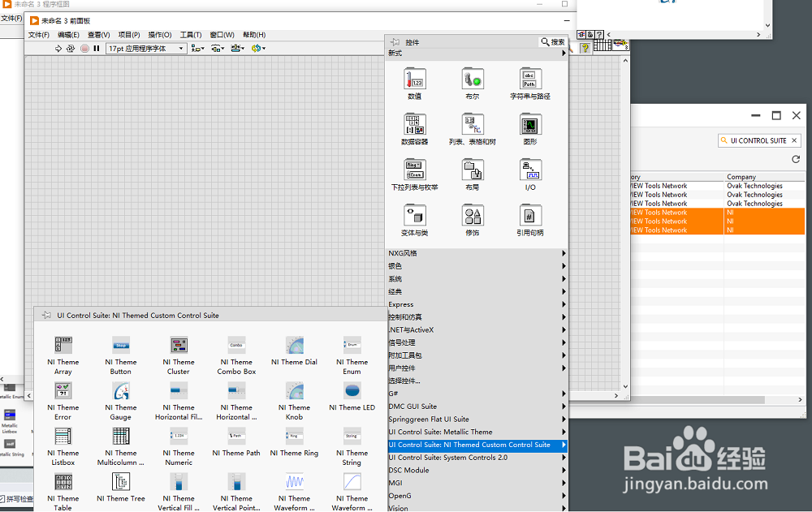The height and width of the screenshot is (512, 812).
Task: Open the 查看(V) menu
Action: click(x=98, y=35)
